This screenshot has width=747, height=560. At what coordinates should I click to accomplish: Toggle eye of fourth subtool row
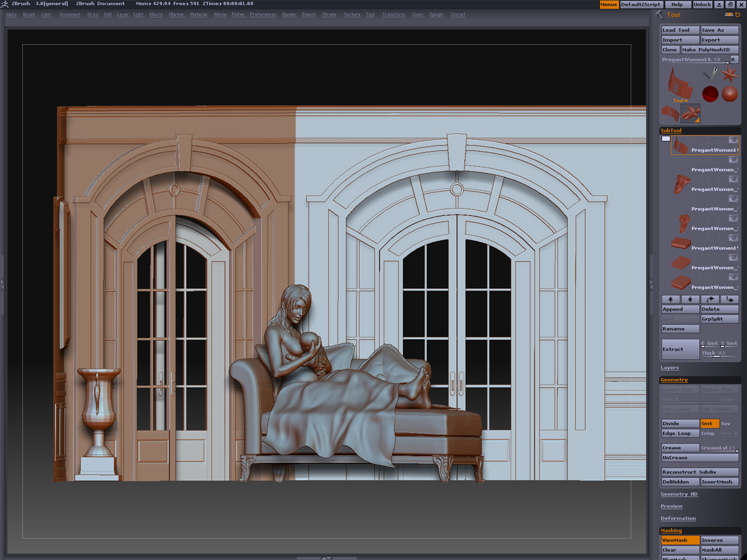tap(733, 199)
